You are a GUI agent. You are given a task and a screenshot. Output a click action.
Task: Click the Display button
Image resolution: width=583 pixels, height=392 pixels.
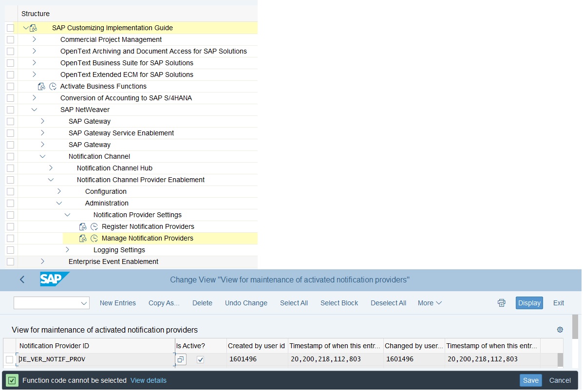click(x=529, y=302)
